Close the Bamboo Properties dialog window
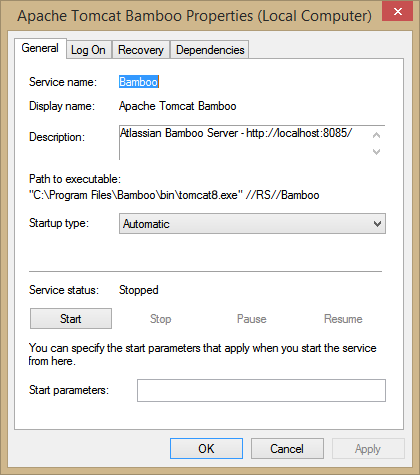 397,12
